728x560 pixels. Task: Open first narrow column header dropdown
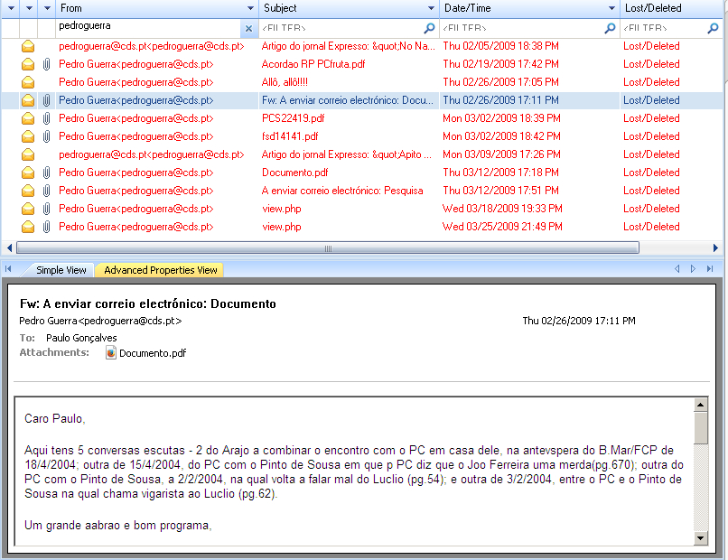click(x=11, y=8)
